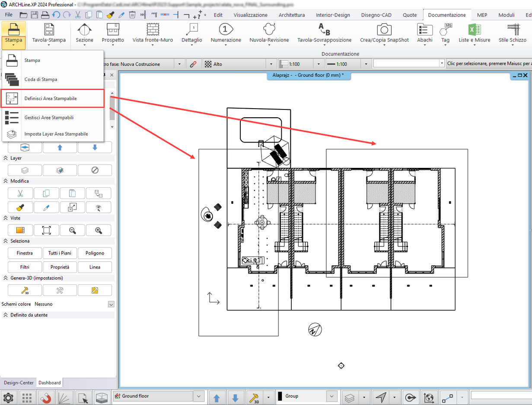The image size is (532, 405).
Task: Click the Filtri button
Action: coord(25,267)
